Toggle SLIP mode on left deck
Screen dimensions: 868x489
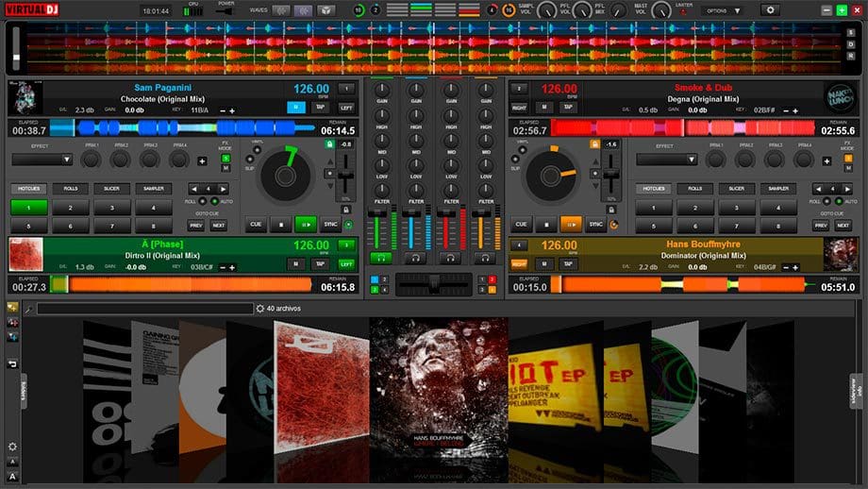tap(250, 160)
